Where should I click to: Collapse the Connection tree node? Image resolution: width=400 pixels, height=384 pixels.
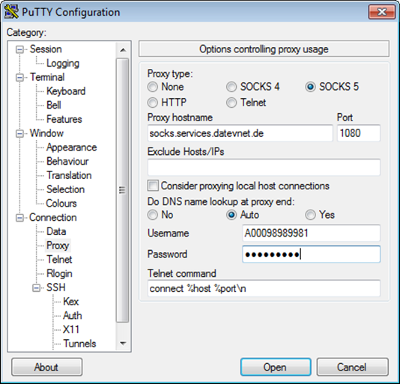(x=20, y=218)
